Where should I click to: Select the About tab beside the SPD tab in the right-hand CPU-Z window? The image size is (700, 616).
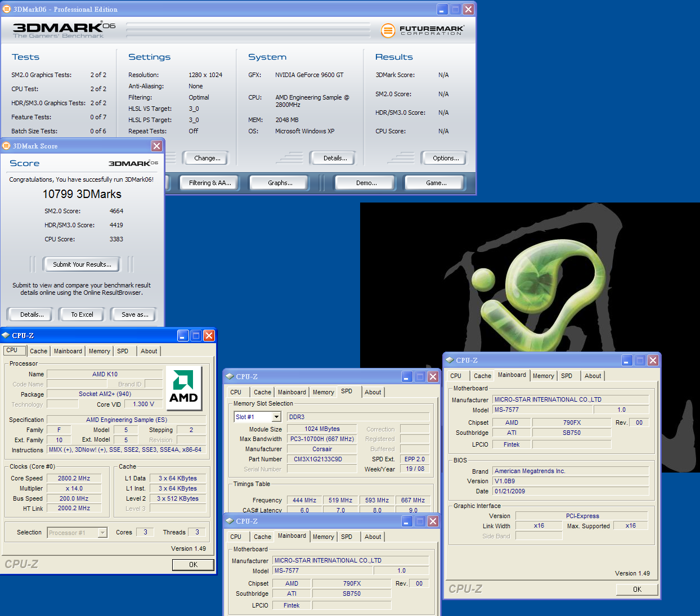pos(593,376)
